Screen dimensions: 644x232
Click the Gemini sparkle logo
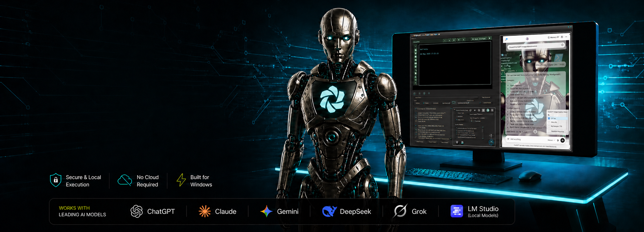pos(266,211)
